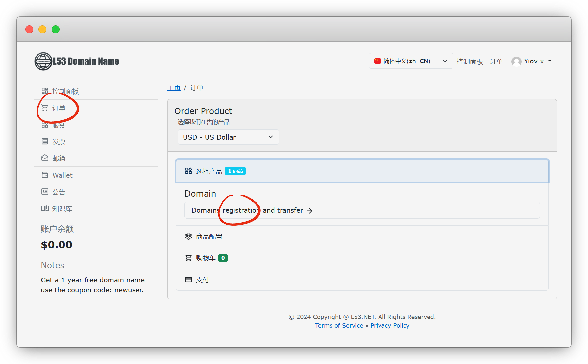Click the shopping cart icon for 购物车
Viewport: 588px width, 364px height.
pos(188,258)
